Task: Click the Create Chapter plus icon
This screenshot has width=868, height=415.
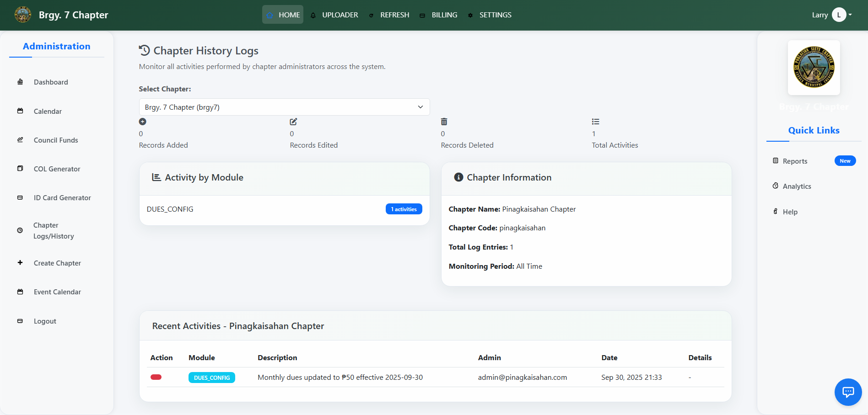Action: pyautogui.click(x=20, y=263)
